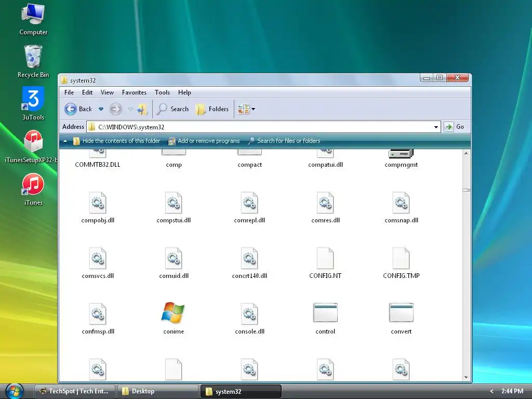Open Back button history dropdown
Screen dimensions: 532x399
(101, 109)
